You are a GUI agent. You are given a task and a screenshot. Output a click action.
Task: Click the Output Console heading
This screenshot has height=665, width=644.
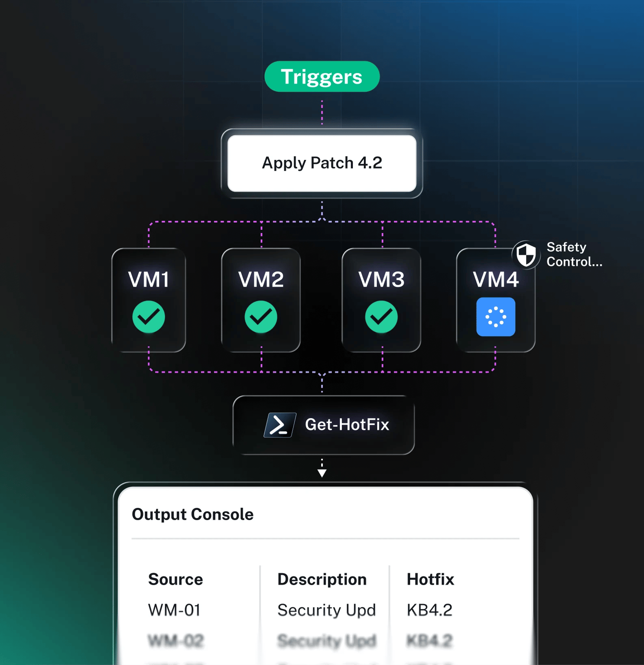tap(193, 514)
